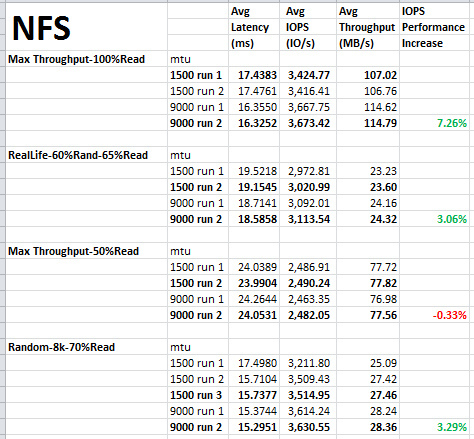This screenshot has height=439, width=474.
Task: Click the Avg Throughput column header cell
Action: click(x=368, y=27)
